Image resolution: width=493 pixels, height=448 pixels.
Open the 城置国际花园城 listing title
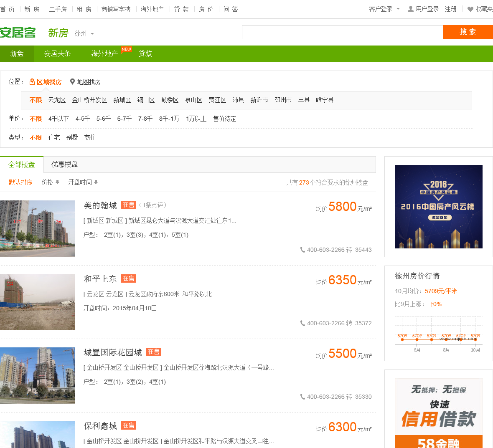[x=113, y=352]
